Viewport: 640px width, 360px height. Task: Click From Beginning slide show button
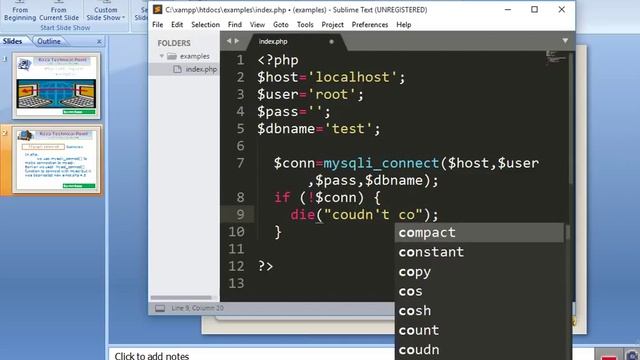click(20, 11)
